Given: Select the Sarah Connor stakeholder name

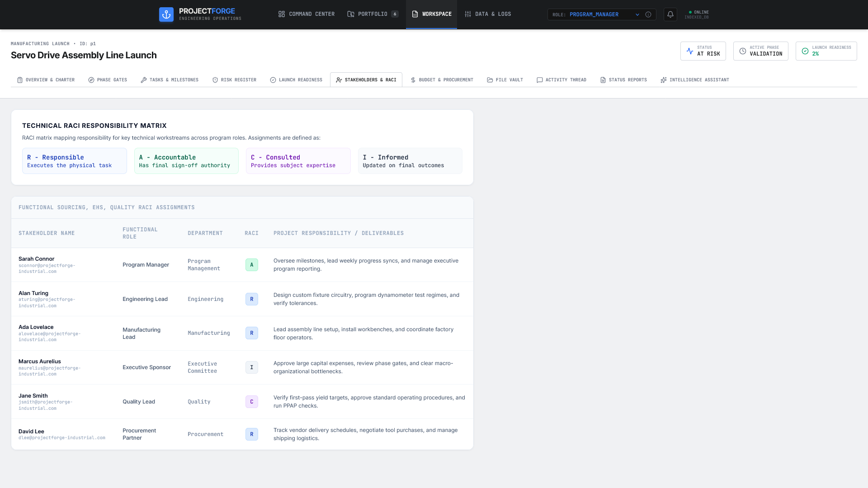Looking at the screenshot, I should pyautogui.click(x=36, y=259).
